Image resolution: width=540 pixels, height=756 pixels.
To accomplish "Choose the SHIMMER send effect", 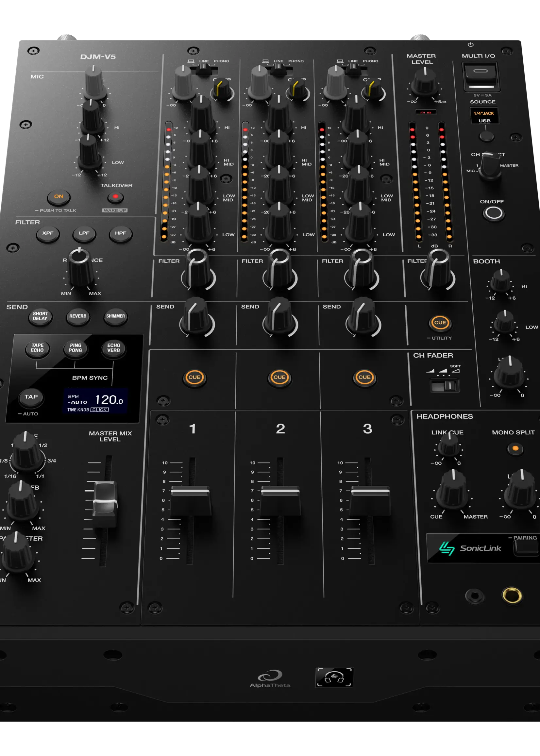I will (x=115, y=316).
